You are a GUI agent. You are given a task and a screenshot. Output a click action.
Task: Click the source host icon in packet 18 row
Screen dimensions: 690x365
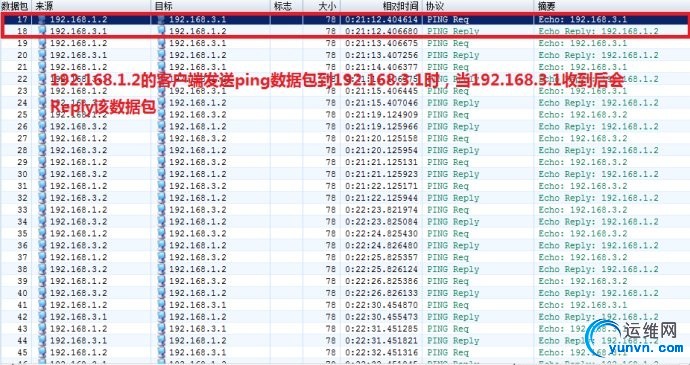(x=42, y=31)
